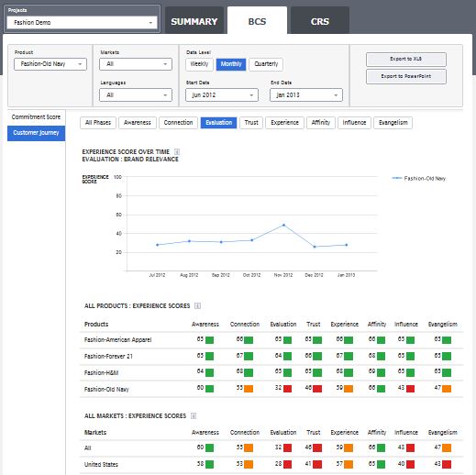The width and height of the screenshot is (476, 475).
Task: Click Fashion-H&M product row label
Action: click(101, 373)
